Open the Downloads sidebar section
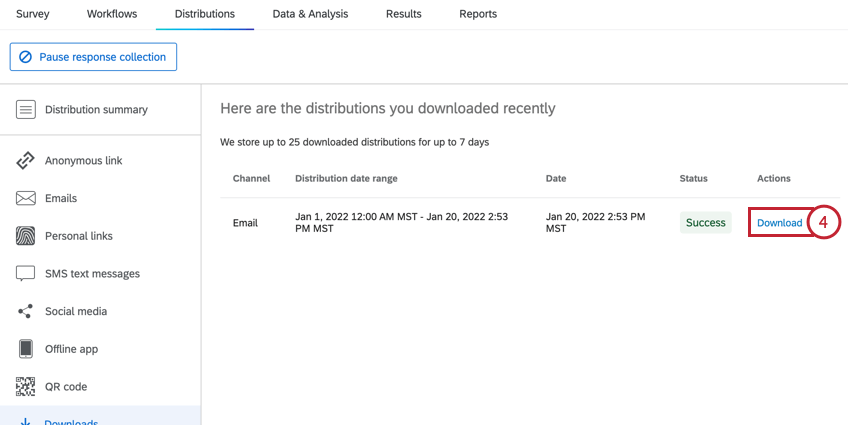The height and width of the screenshot is (425, 848). tap(71, 419)
